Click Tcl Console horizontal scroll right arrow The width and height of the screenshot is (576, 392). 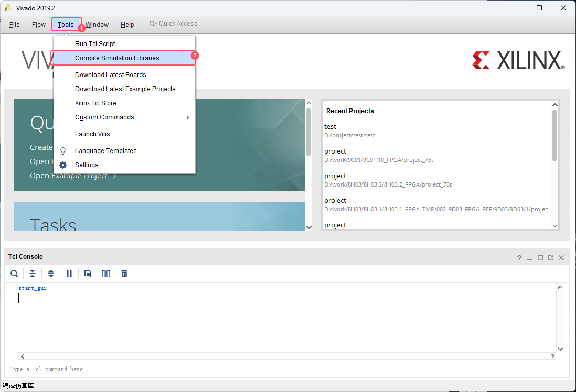pyautogui.click(x=552, y=356)
